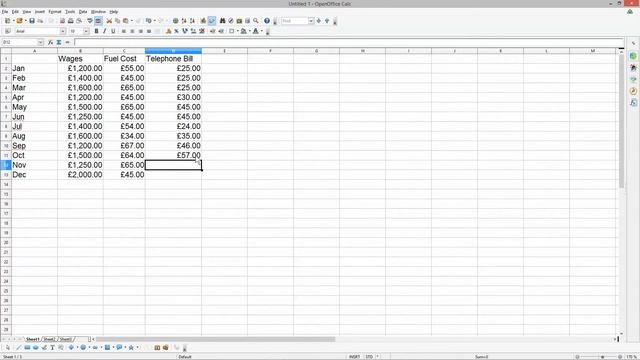Open the Navigator icon in the sidebar
This screenshot has height=360, width=640.
point(633,91)
